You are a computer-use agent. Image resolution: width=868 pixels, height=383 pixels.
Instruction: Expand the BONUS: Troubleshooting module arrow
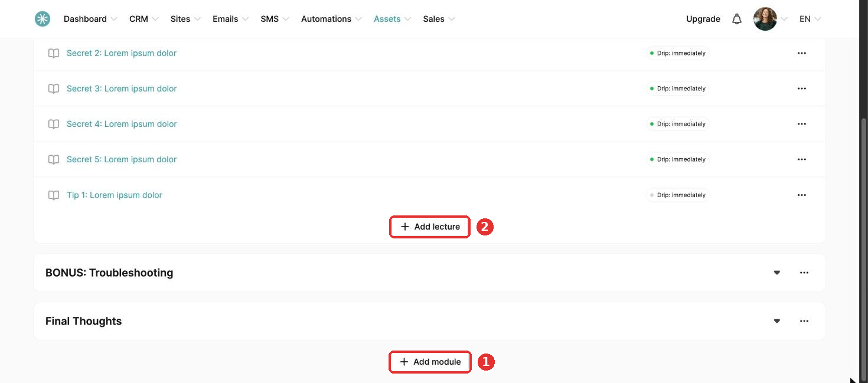click(777, 273)
